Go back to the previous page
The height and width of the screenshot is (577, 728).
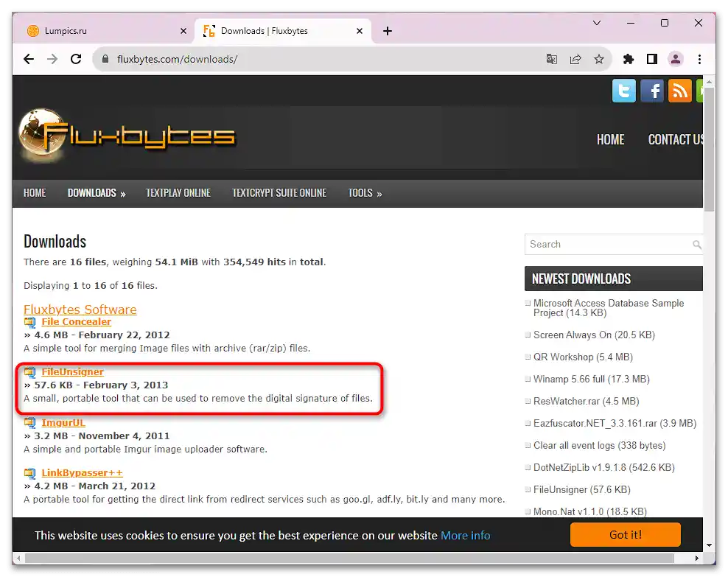[29, 59]
